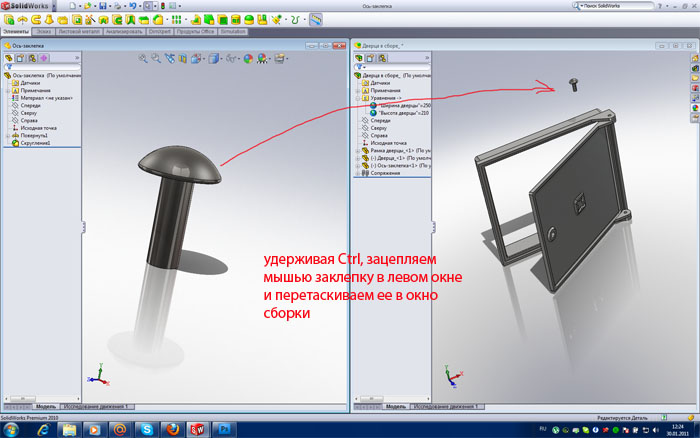This screenshot has height=438, width=700.
Task: Open the PropertyManager tab in assembly panel
Action: tap(371, 58)
